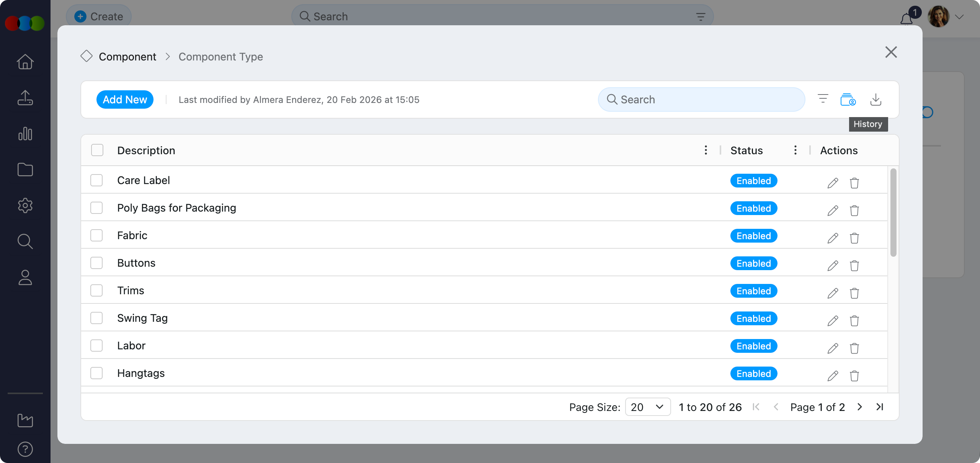The width and height of the screenshot is (980, 463).
Task: Click the History icon in the toolbar
Action: point(848,99)
